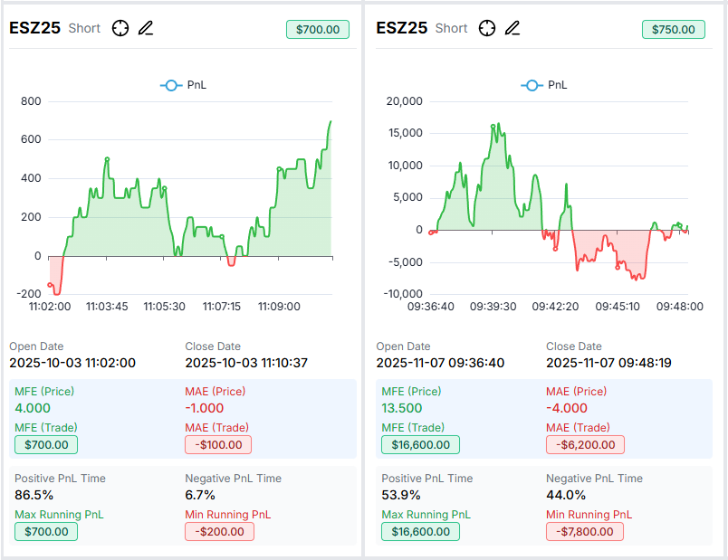Click the crosshair target icon on right ESZ25 card

[x=487, y=28]
